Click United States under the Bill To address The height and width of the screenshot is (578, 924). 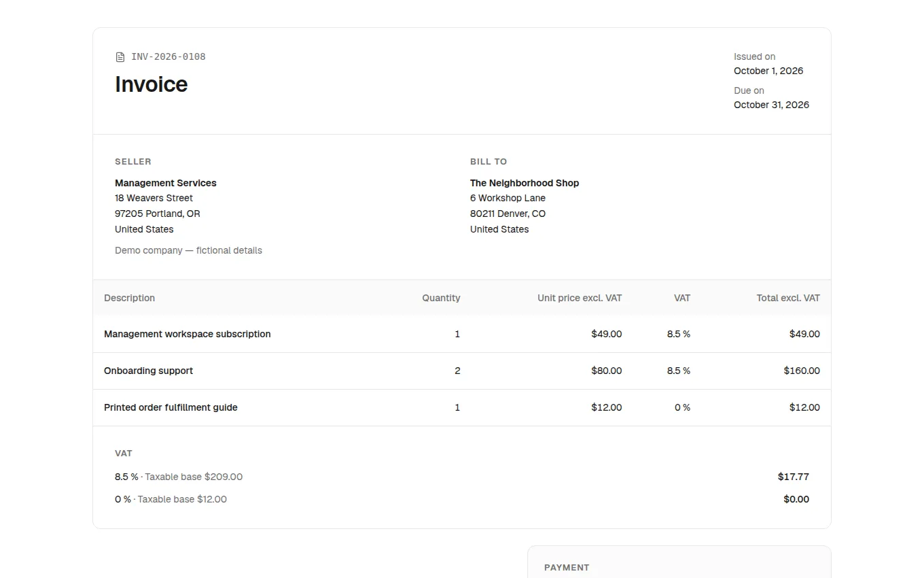coord(499,229)
